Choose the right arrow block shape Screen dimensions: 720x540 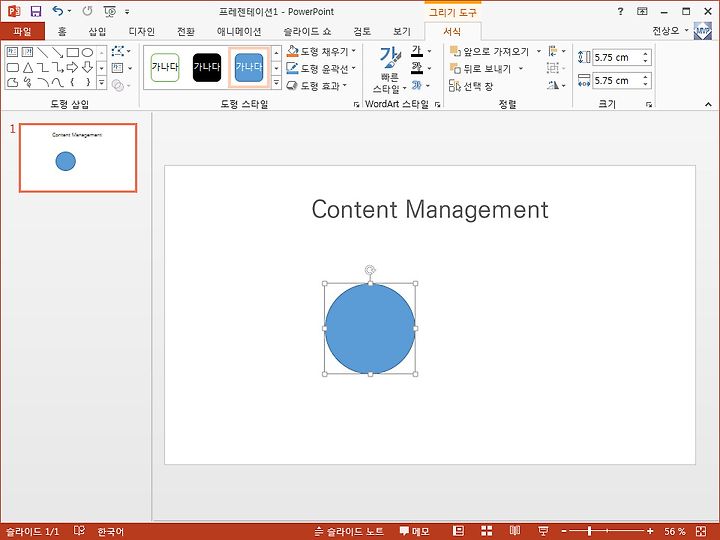pyautogui.click(x=73, y=68)
